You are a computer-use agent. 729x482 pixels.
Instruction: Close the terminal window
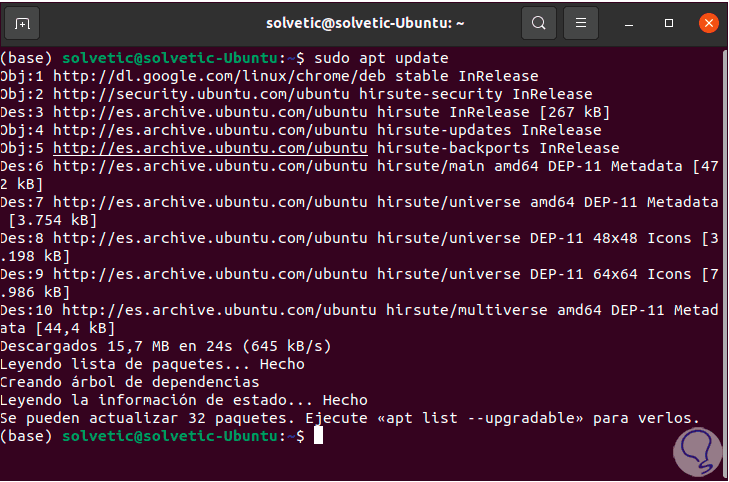pos(709,23)
